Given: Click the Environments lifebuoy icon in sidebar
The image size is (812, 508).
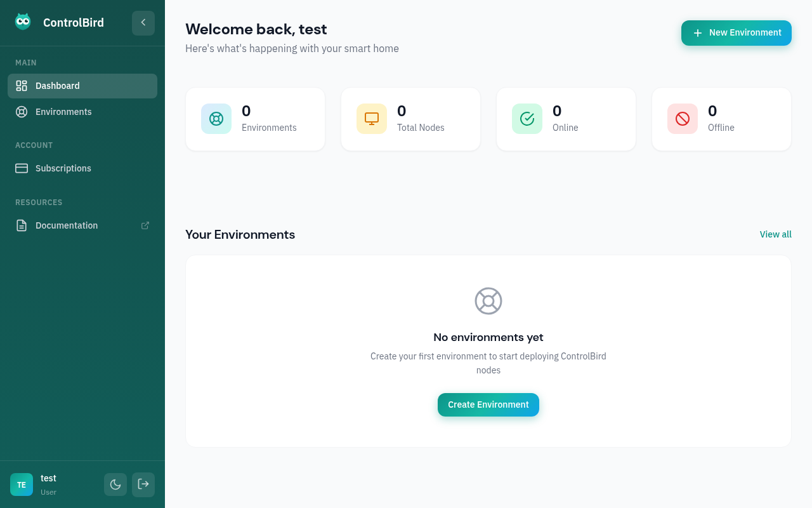Looking at the screenshot, I should [22, 112].
